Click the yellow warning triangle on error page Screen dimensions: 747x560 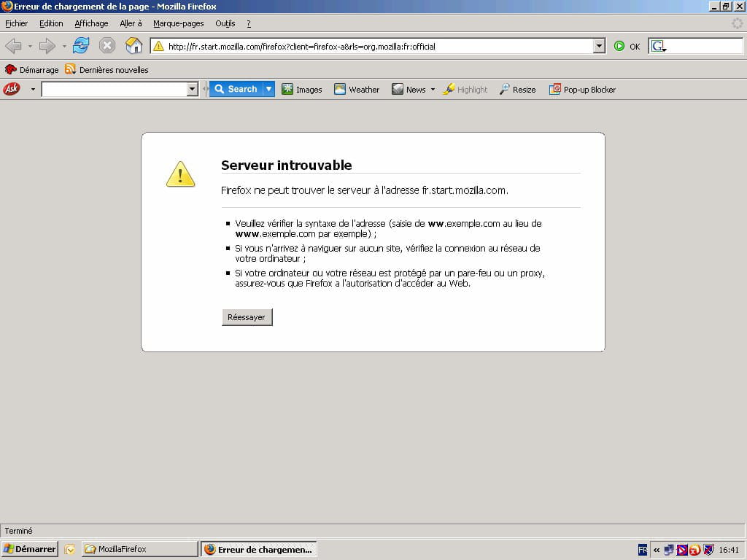click(181, 174)
